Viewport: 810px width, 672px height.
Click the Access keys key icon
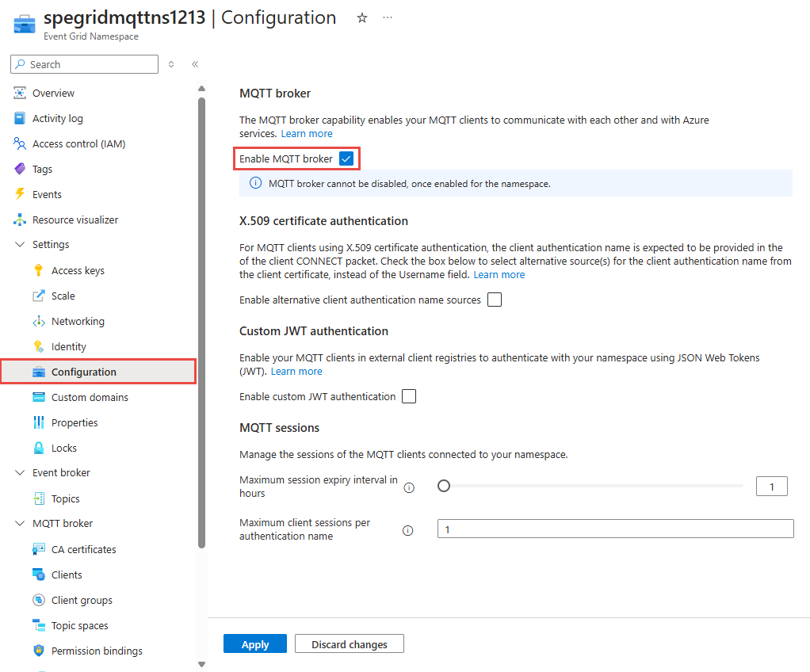coord(38,270)
